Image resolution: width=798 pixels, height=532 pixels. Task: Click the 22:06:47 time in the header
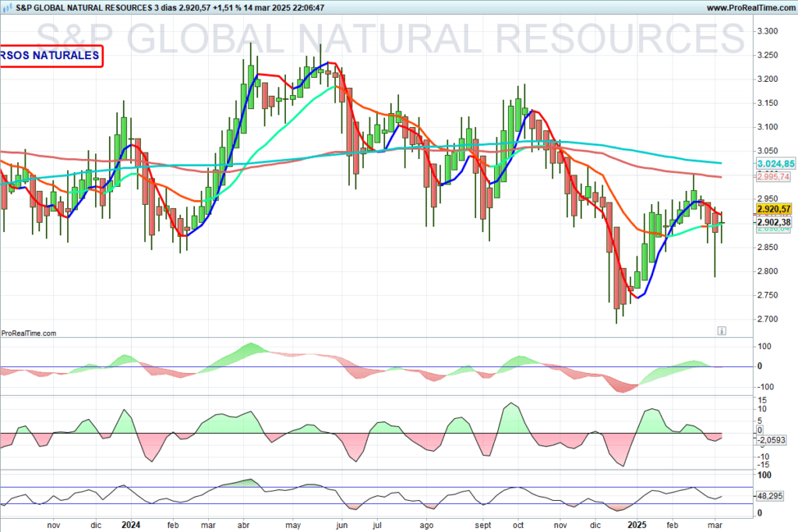pyautogui.click(x=309, y=8)
